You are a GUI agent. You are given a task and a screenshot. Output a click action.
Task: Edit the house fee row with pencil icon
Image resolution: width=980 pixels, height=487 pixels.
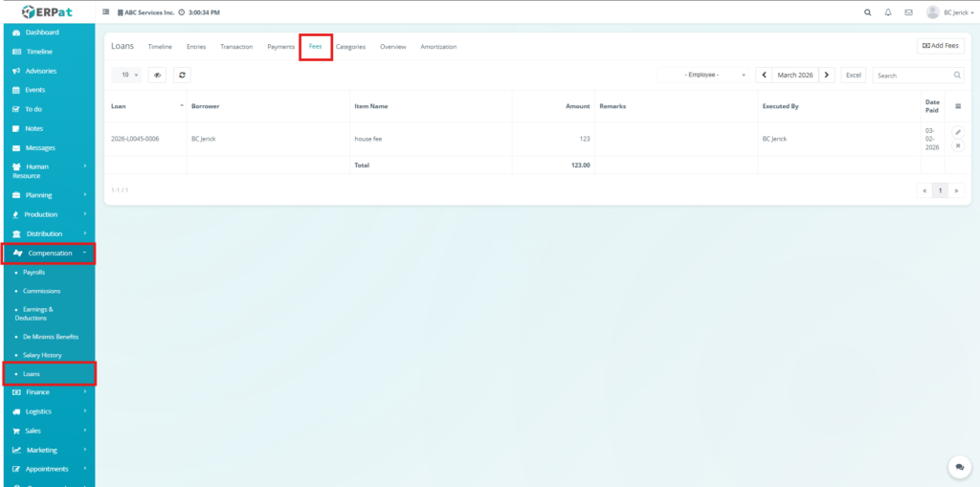tap(958, 132)
